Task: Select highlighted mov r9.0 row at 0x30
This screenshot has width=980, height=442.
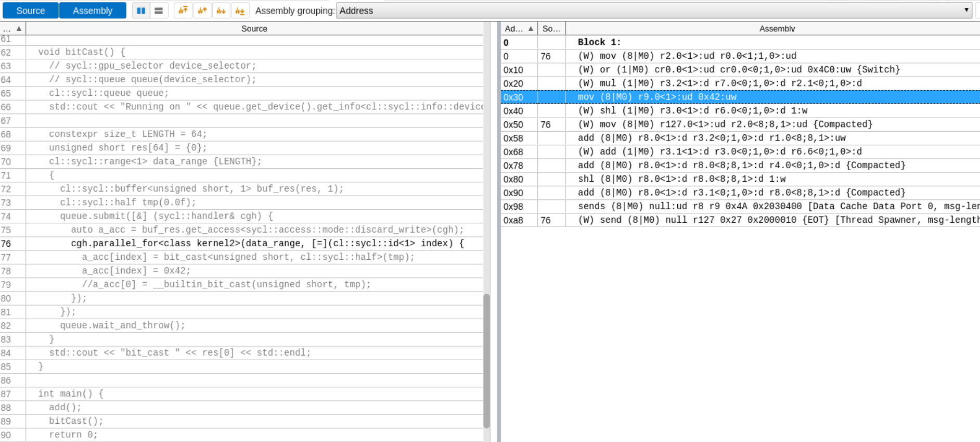Action: coord(740,97)
